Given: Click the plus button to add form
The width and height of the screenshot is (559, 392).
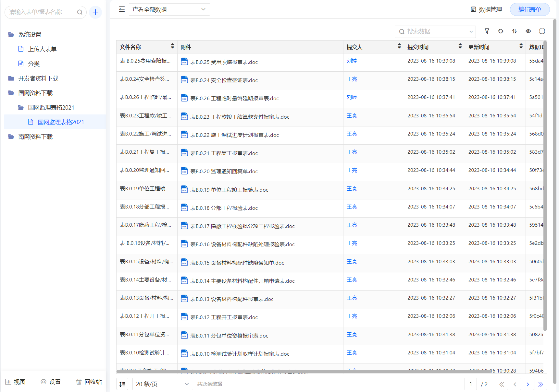Looking at the screenshot, I should point(95,12).
